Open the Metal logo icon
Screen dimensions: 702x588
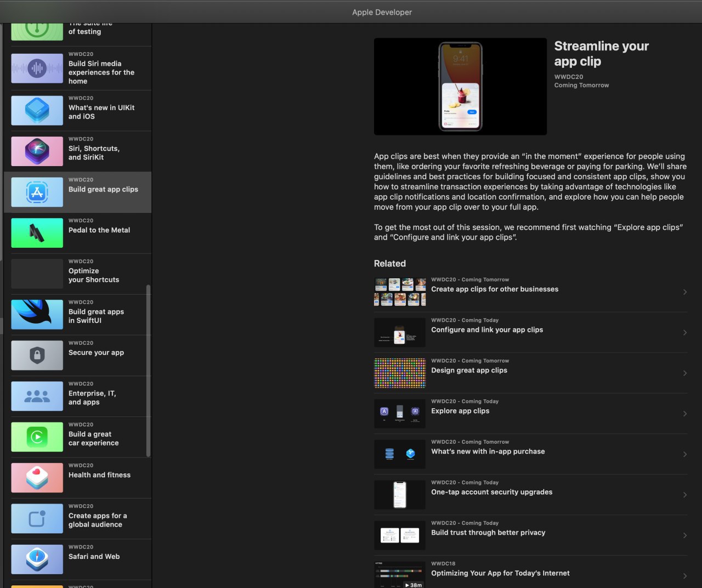pyautogui.click(x=37, y=233)
